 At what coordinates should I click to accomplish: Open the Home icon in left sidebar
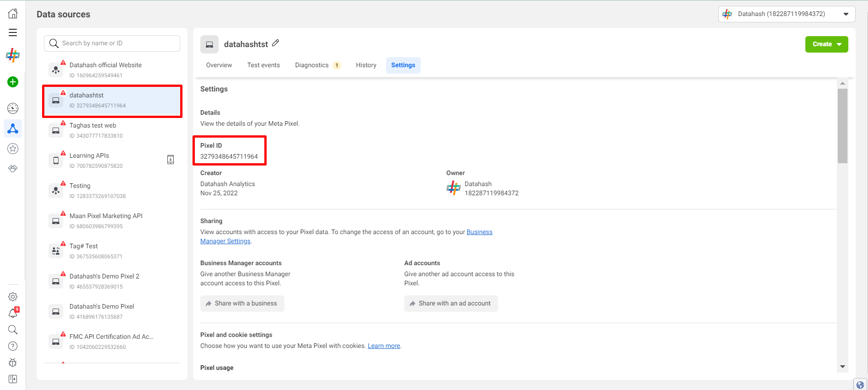13,13
